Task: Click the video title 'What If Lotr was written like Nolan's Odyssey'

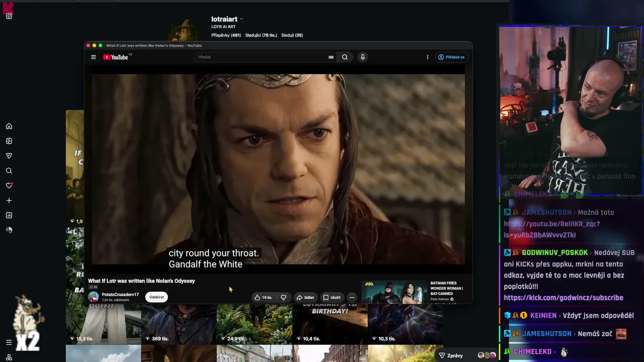Action: (x=141, y=281)
